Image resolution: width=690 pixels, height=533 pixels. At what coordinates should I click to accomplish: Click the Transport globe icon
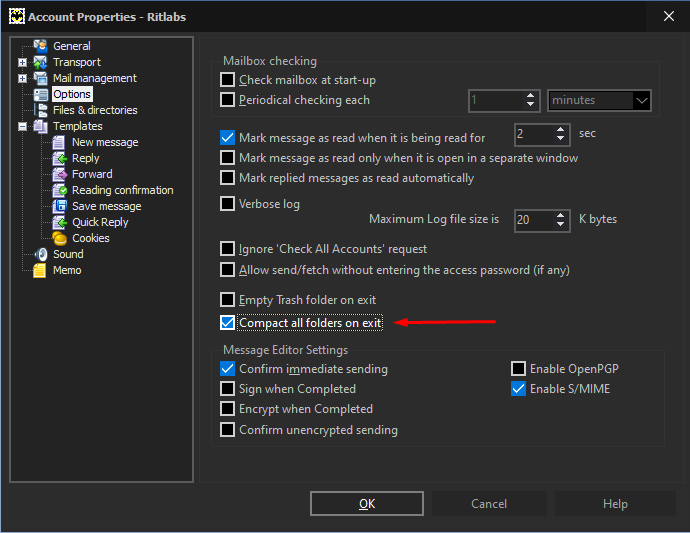pyautogui.click(x=40, y=62)
